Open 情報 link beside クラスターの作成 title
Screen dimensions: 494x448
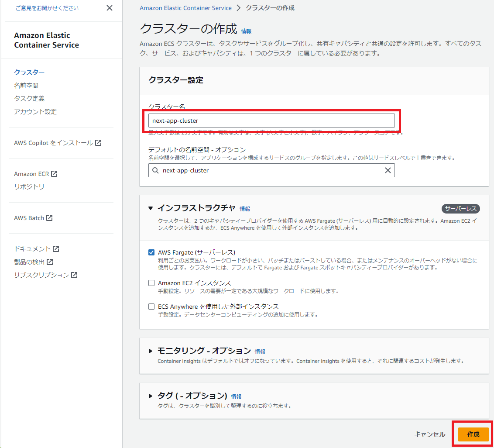tap(246, 31)
